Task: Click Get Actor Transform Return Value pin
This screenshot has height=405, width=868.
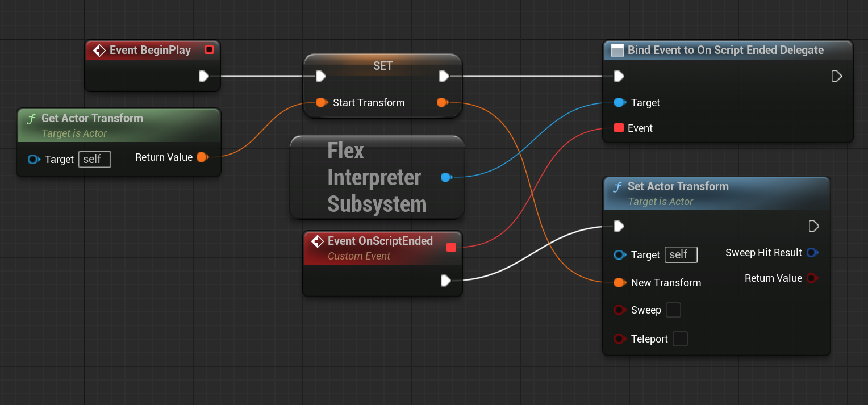Action: (x=202, y=157)
